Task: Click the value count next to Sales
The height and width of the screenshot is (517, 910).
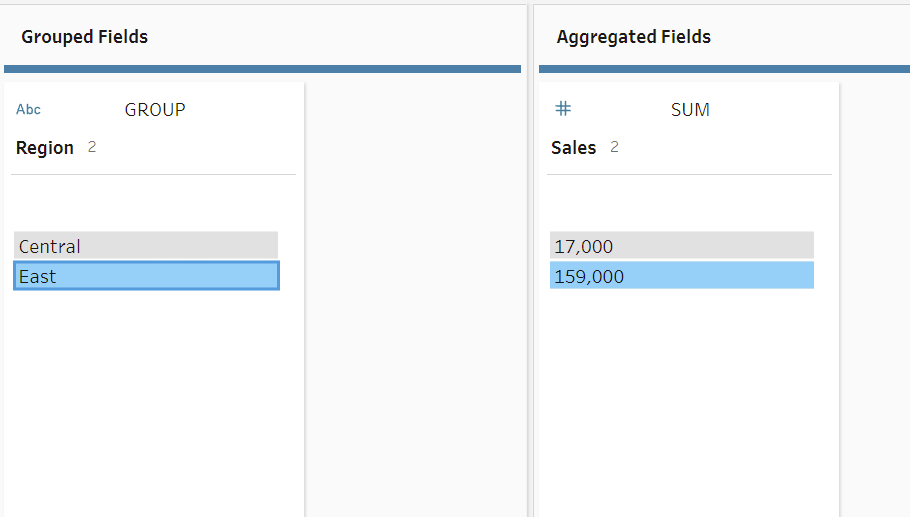Action: click(614, 147)
